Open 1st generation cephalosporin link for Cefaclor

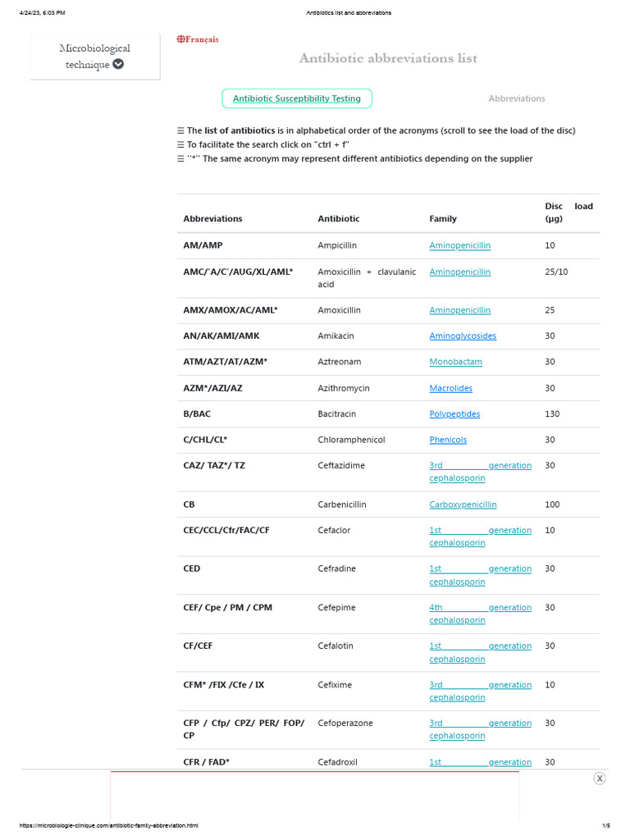pyautogui.click(x=480, y=536)
